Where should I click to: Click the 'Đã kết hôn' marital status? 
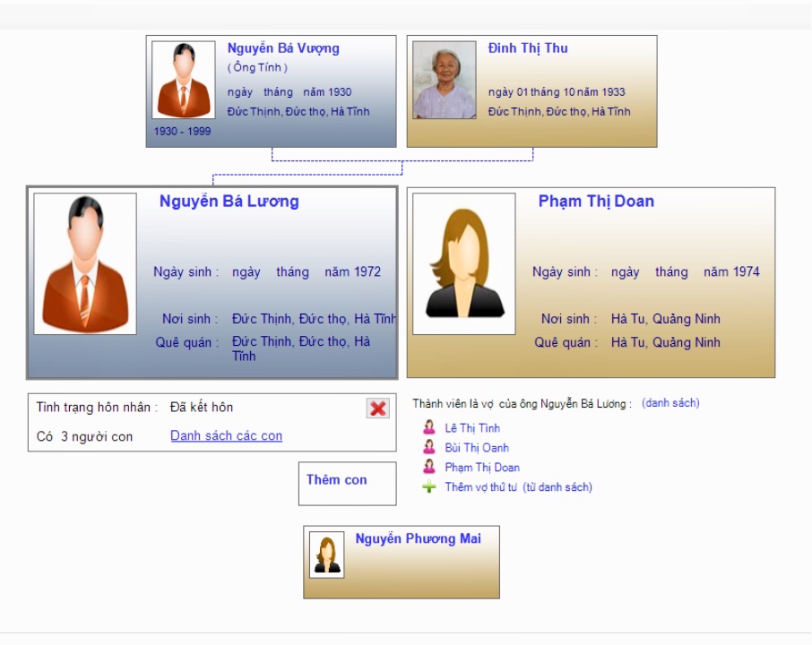[202, 408]
